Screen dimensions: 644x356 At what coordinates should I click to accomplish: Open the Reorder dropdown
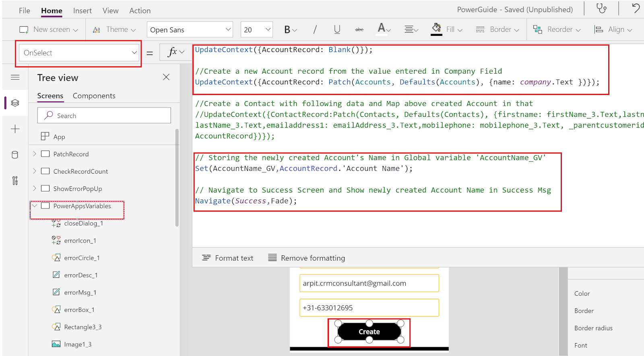coord(557,29)
